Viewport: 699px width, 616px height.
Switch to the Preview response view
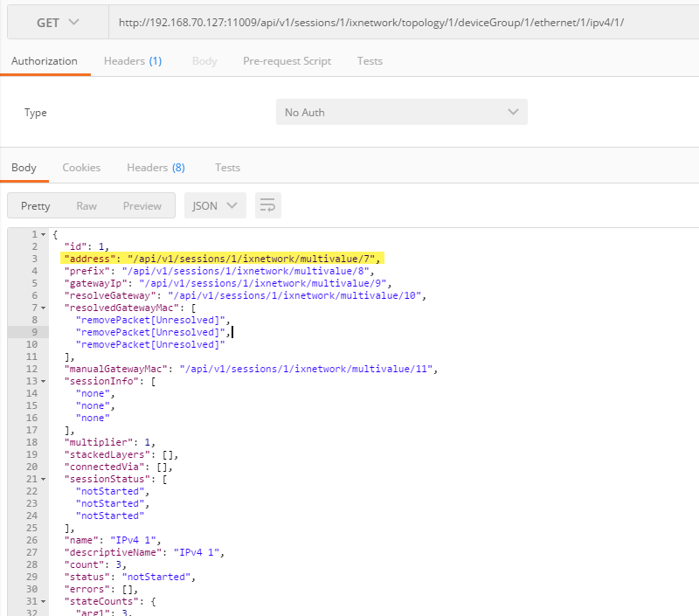coord(142,206)
